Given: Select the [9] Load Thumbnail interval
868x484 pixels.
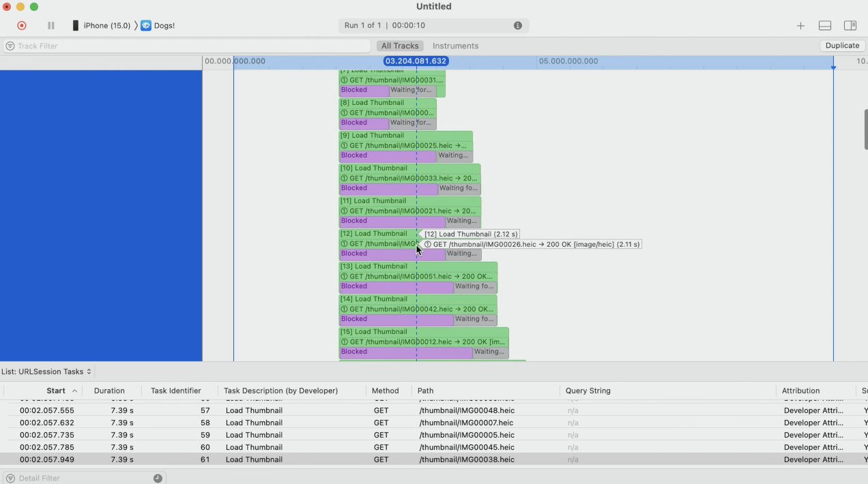Looking at the screenshot, I should pyautogui.click(x=405, y=135).
